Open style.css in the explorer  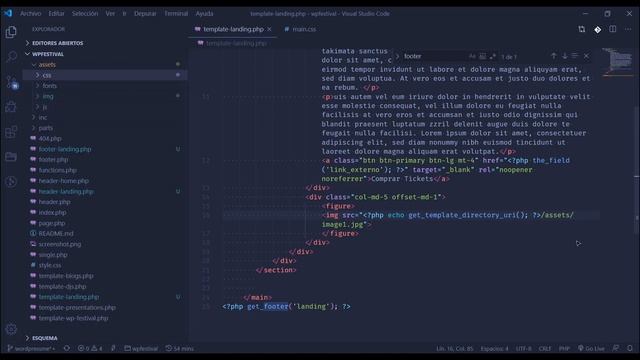pyautogui.click(x=50, y=265)
